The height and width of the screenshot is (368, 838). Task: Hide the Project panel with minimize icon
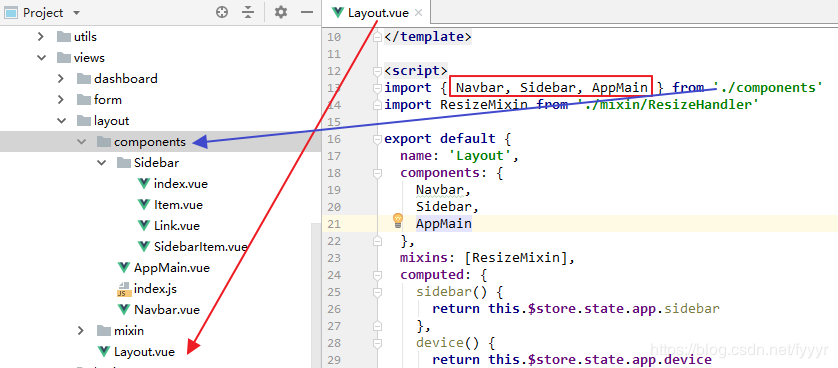coord(307,12)
